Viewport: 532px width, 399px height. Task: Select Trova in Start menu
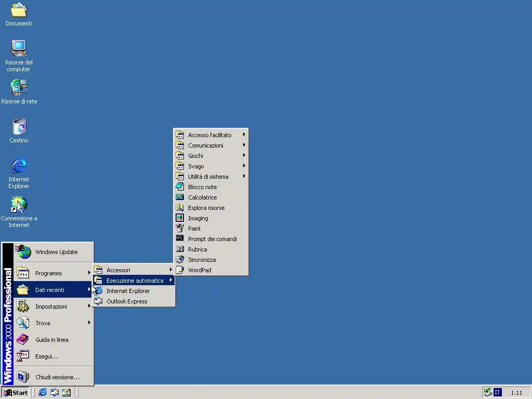[54, 323]
